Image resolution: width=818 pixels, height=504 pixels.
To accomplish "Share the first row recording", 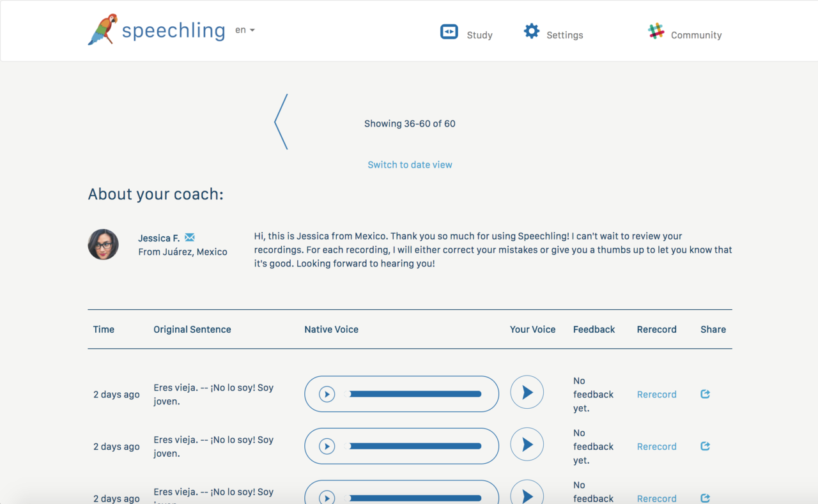I will pos(706,394).
